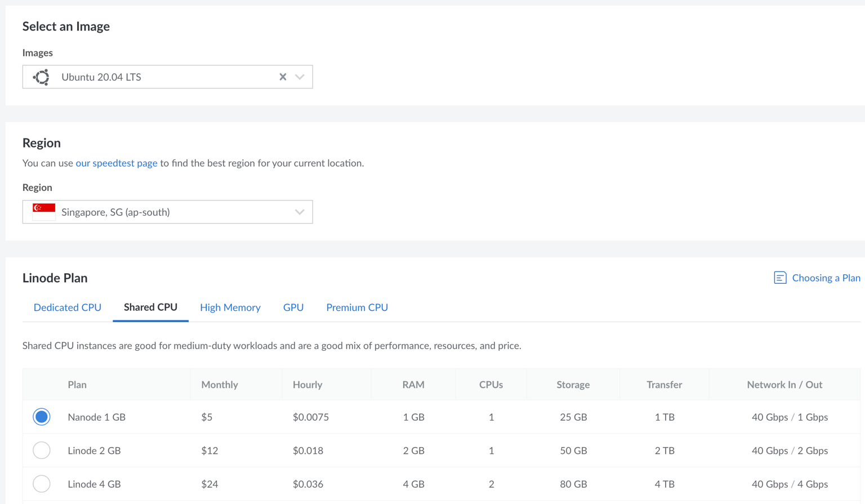The width and height of the screenshot is (865, 504).
Task: Clear the selected Ubuntu 20.04 LTS image
Action: [283, 77]
